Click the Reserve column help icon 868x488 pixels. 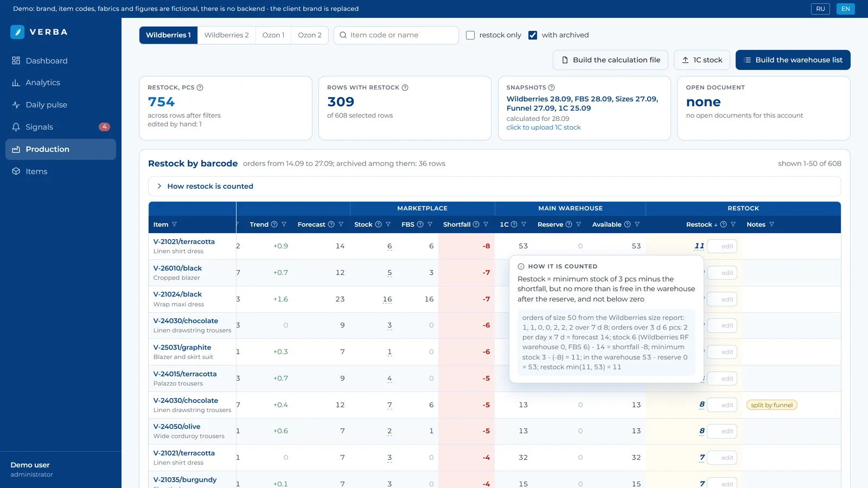[569, 224]
